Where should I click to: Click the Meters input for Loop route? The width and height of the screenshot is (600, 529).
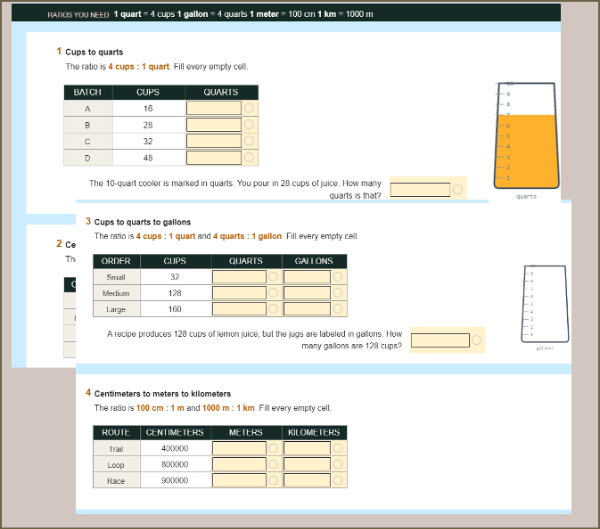point(239,464)
